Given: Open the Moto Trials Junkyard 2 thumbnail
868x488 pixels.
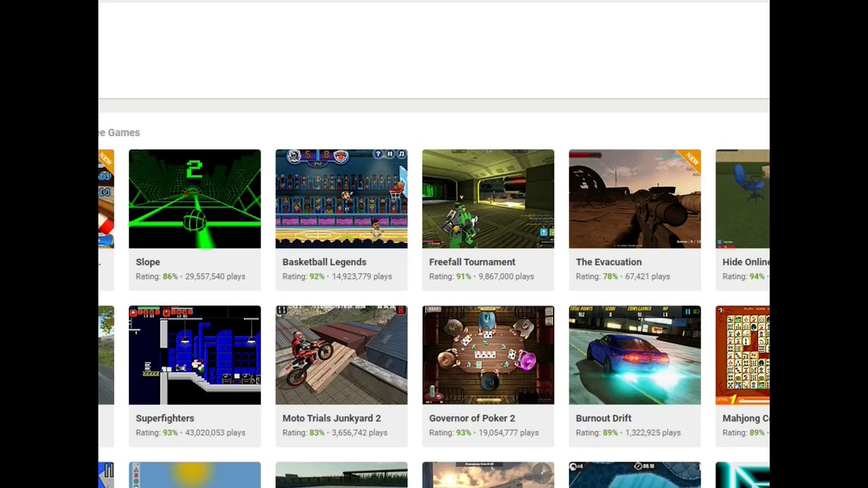Looking at the screenshot, I should (x=341, y=355).
